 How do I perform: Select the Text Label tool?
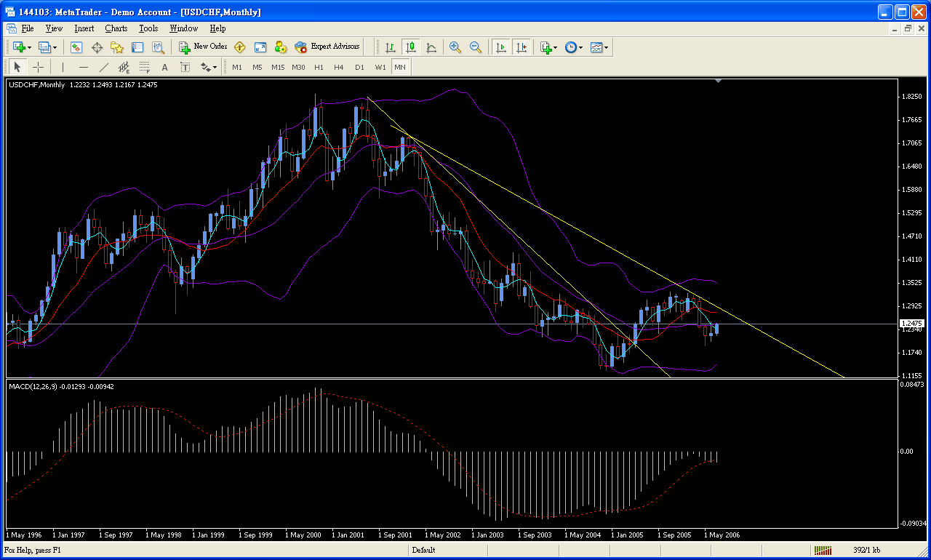[x=185, y=67]
